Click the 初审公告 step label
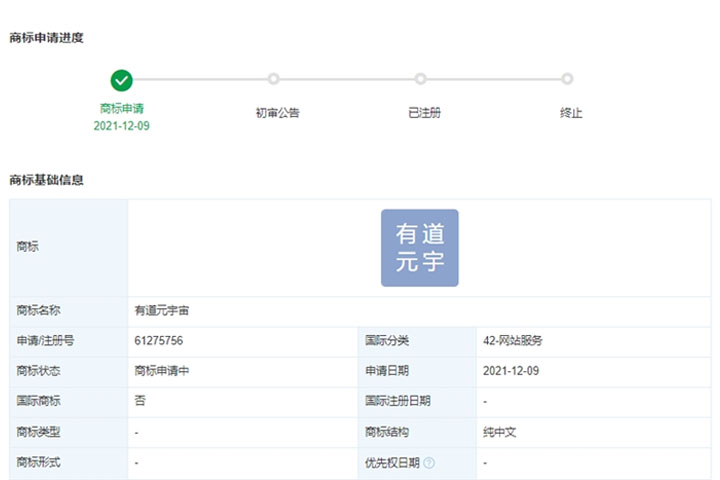Image resolution: width=720 pixels, height=480 pixels. pos(277,113)
